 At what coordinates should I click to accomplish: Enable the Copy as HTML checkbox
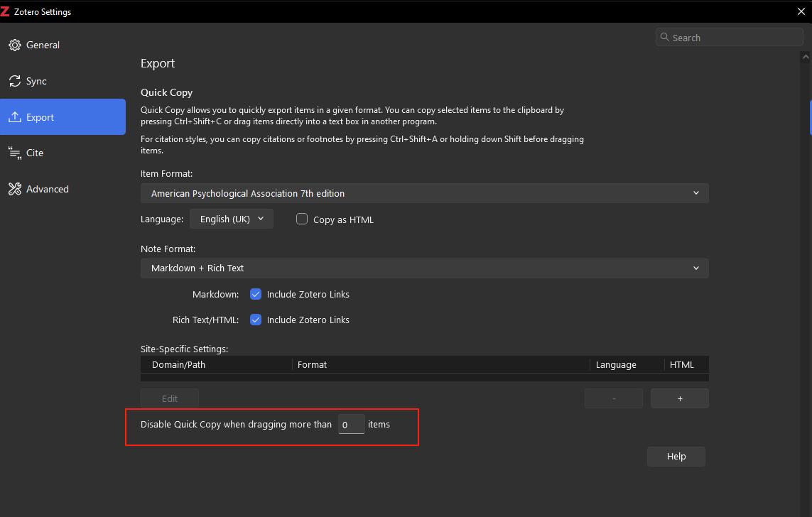[302, 219]
